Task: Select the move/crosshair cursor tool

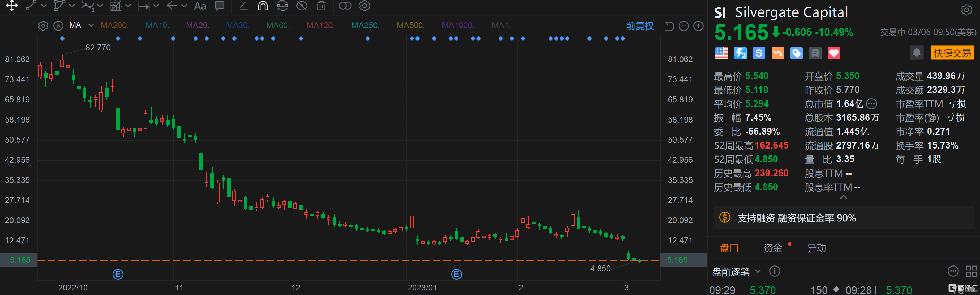Action: [x=12, y=6]
